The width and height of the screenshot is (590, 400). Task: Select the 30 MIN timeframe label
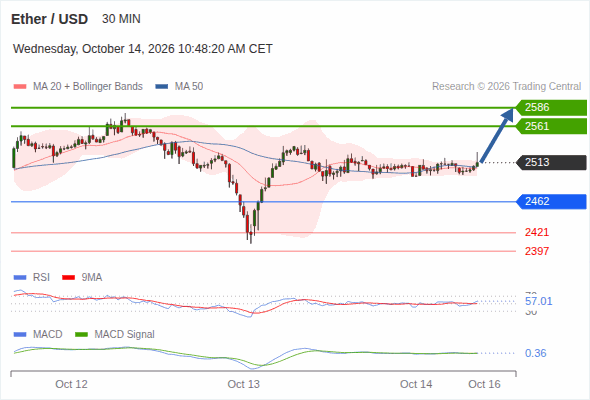(x=121, y=19)
